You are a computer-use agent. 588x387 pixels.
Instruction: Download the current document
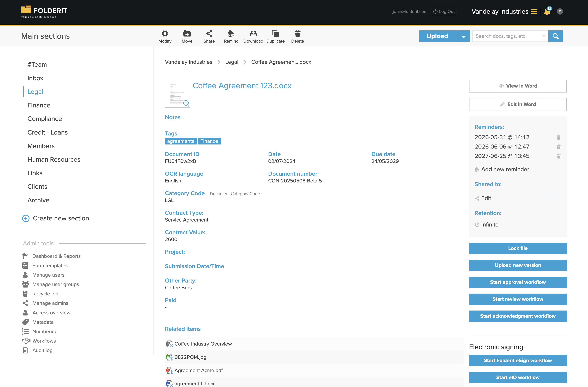[x=253, y=34]
